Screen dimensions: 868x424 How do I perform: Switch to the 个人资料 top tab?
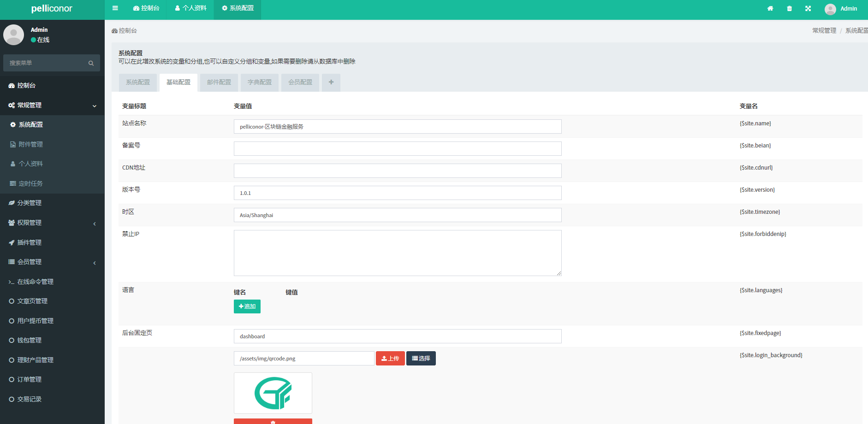(190, 8)
